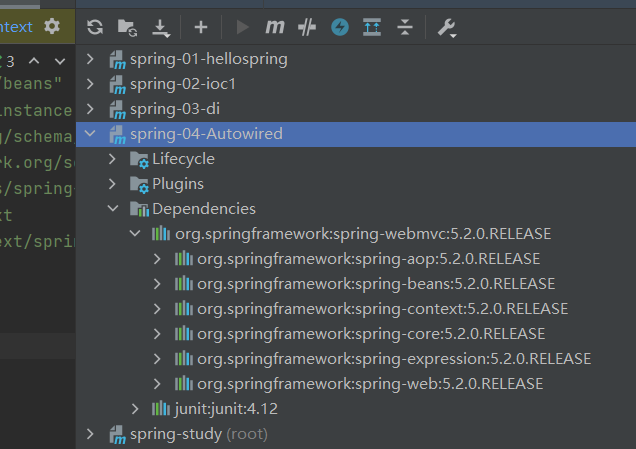Execute Maven goal 'm' icon

[275, 28]
